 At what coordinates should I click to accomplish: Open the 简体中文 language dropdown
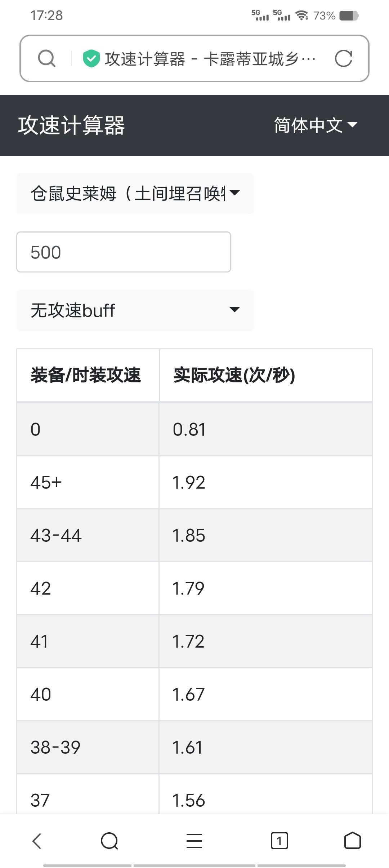click(316, 125)
